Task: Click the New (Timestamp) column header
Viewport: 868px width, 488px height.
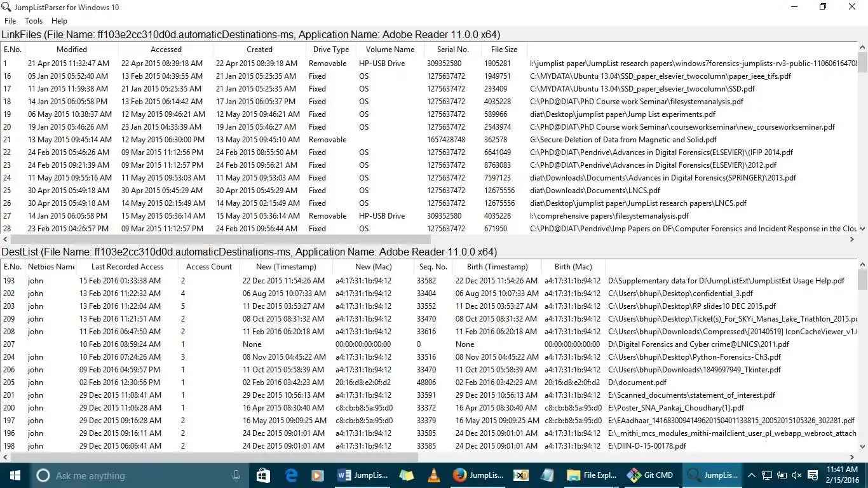Action: [286, 266]
